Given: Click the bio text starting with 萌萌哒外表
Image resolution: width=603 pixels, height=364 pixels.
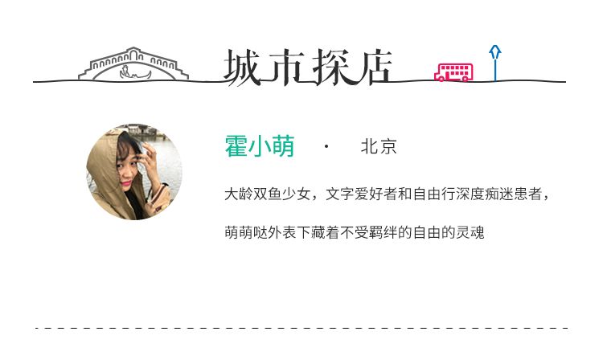Looking at the screenshot, I should click(x=355, y=232).
